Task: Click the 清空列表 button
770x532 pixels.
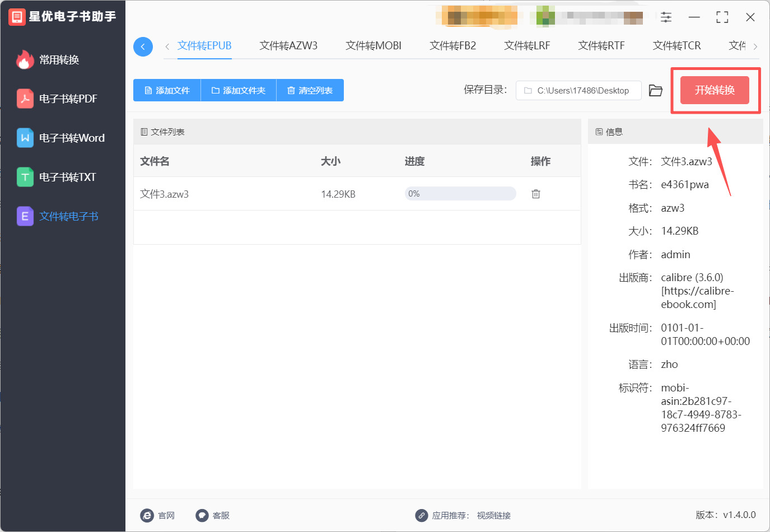Action: pos(310,90)
